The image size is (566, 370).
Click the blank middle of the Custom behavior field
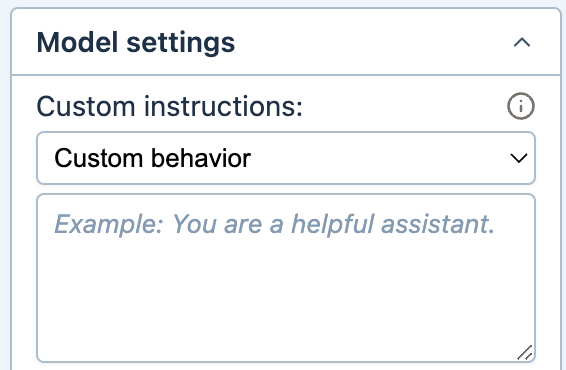tap(379, 158)
